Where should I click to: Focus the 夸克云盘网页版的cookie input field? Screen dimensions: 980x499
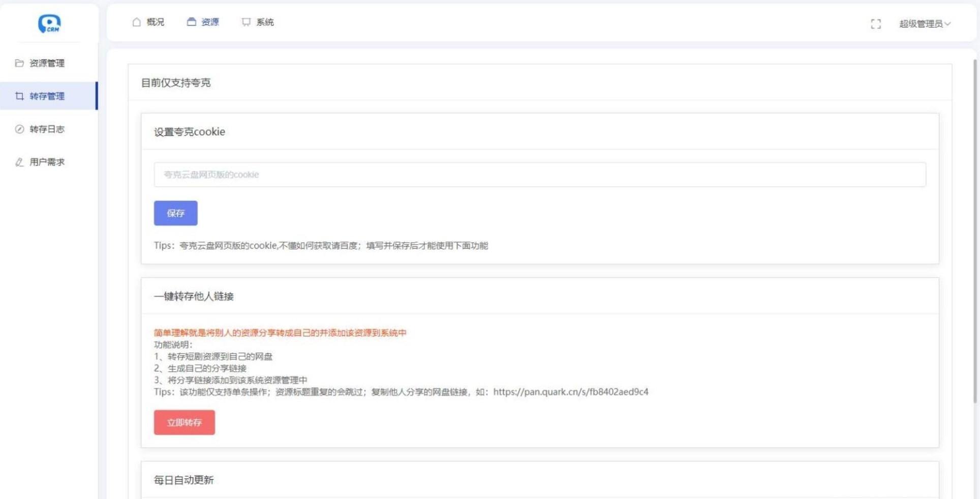[x=540, y=174]
